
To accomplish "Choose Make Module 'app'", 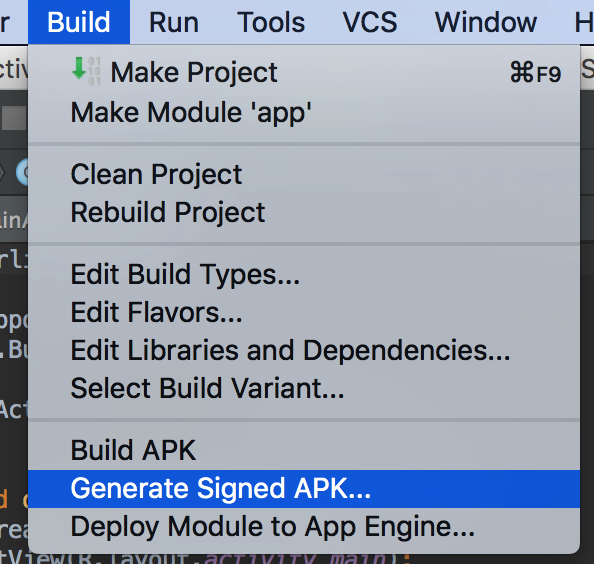I will (304, 112).
